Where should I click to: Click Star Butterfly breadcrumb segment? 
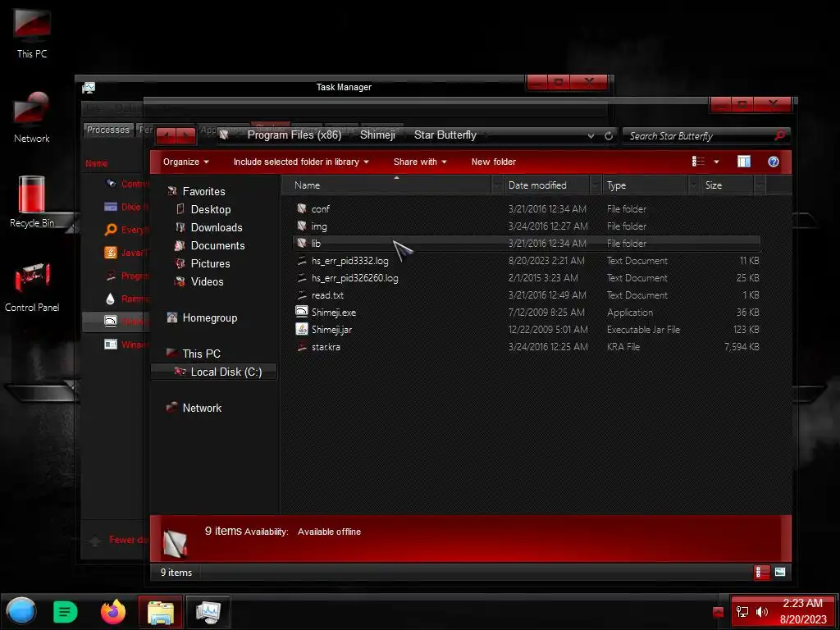point(445,135)
